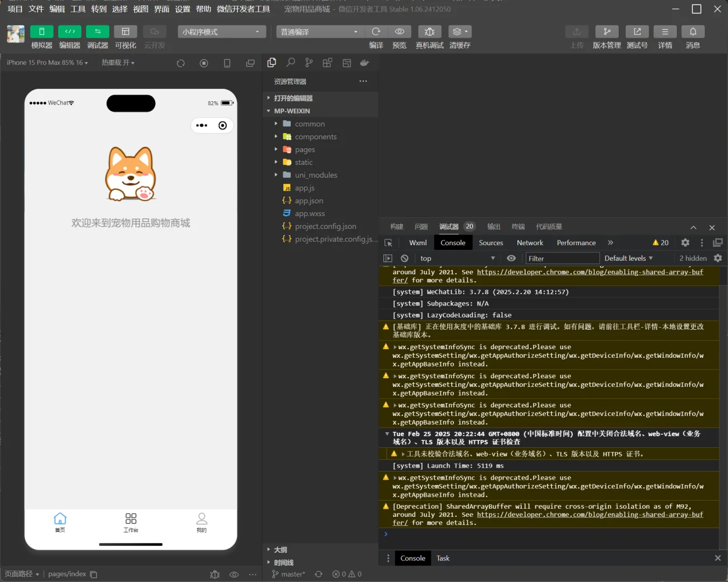
Task: Open 版本管理 version control
Action: point(607,32)
